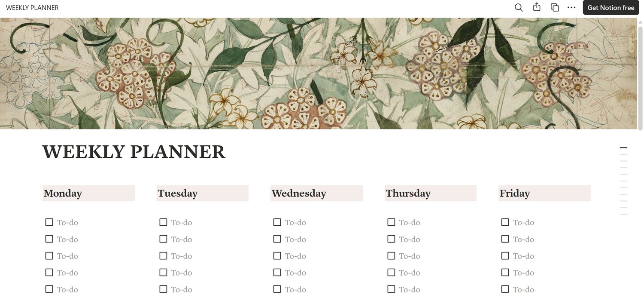This screenshot has width=644, height=304.
Task: Tick the fourth Thursday to-do checkbox
Action: click(391, 273)
